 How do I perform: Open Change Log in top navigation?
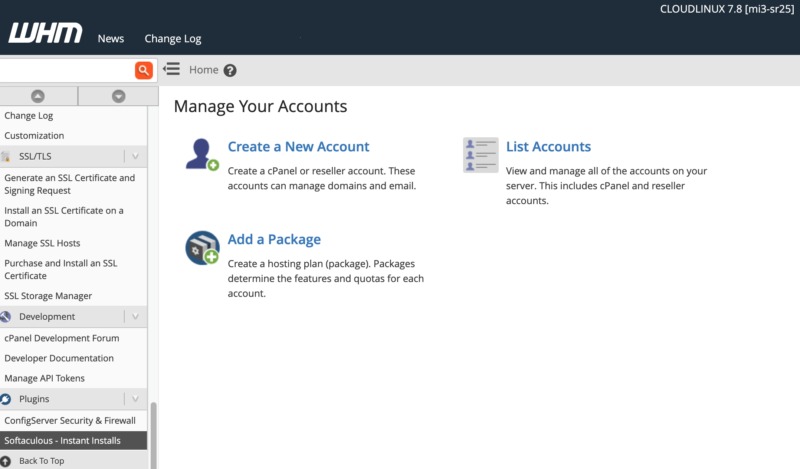(172, 39)
